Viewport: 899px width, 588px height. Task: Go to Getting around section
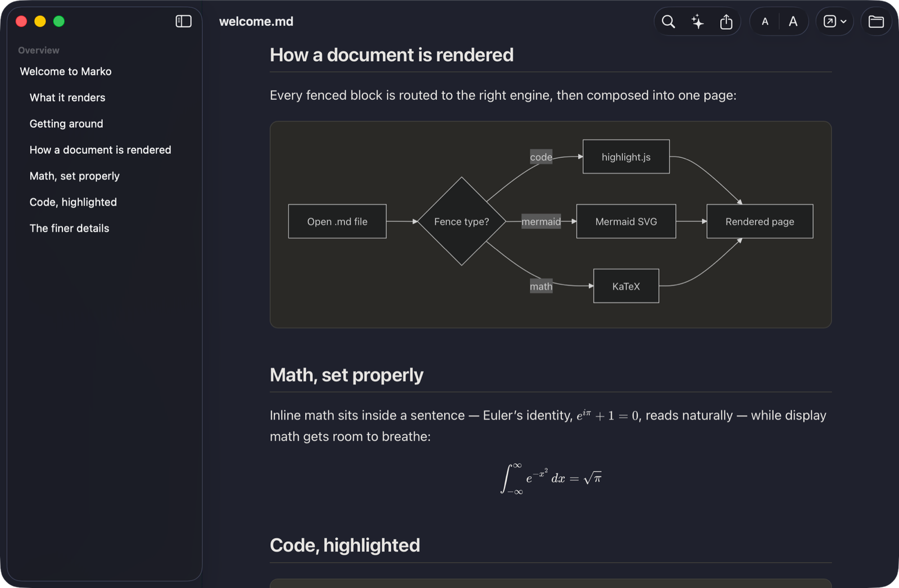click(x=66, y=124)
